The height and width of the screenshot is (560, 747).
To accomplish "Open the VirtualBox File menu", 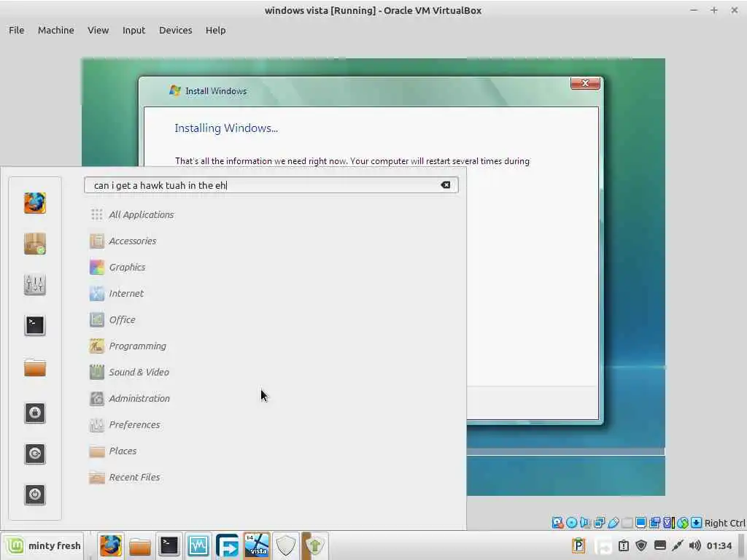I will (x=16, y=30).
